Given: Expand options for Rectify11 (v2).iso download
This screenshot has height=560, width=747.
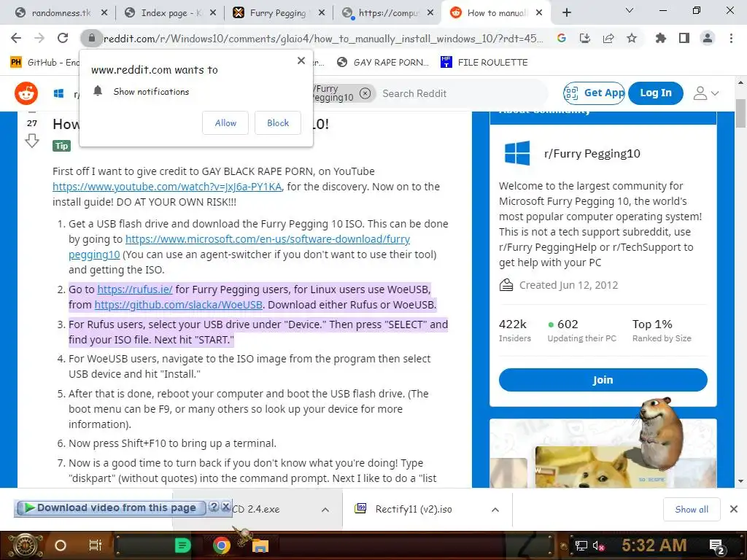Looking at the screenshot, I should tap(495, 510).
